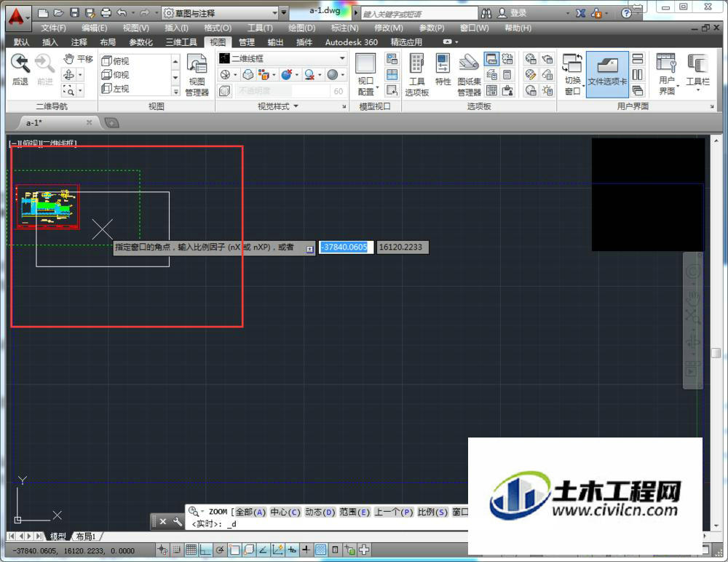Choose the 全部(A) zoom option
The width and height of the screenshot is (728, 562).
(250, 512)
